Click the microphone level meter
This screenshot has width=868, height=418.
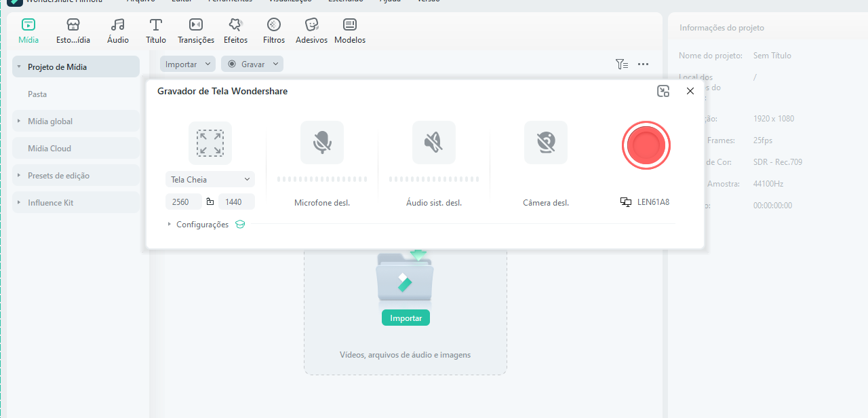click(x=322, y=179)
